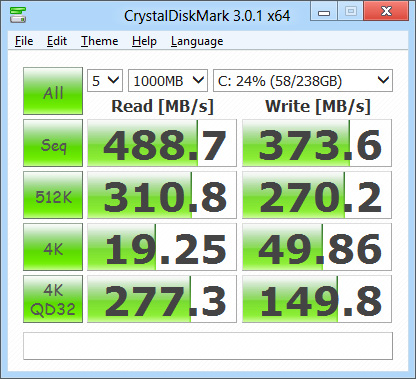The height and width of the screenshot is (379, 416).
Task: Click the Write [MB/s] column header
Action: [318, 107]
